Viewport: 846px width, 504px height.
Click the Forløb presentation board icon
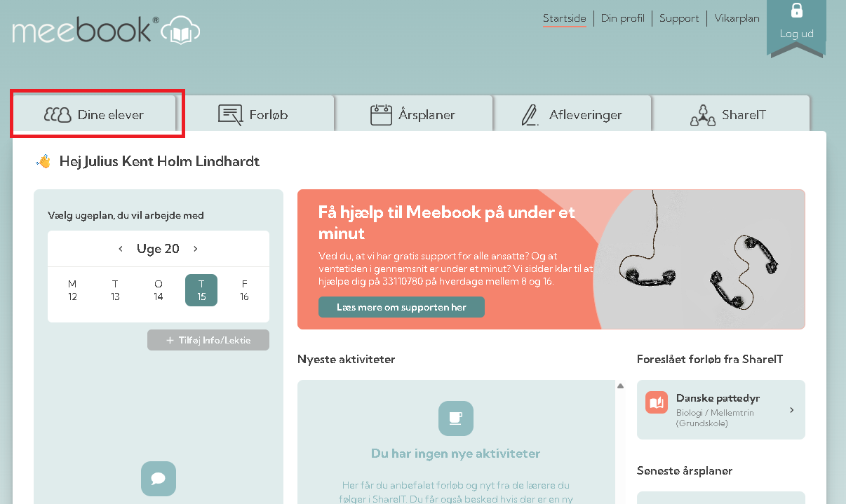[230, 115]
